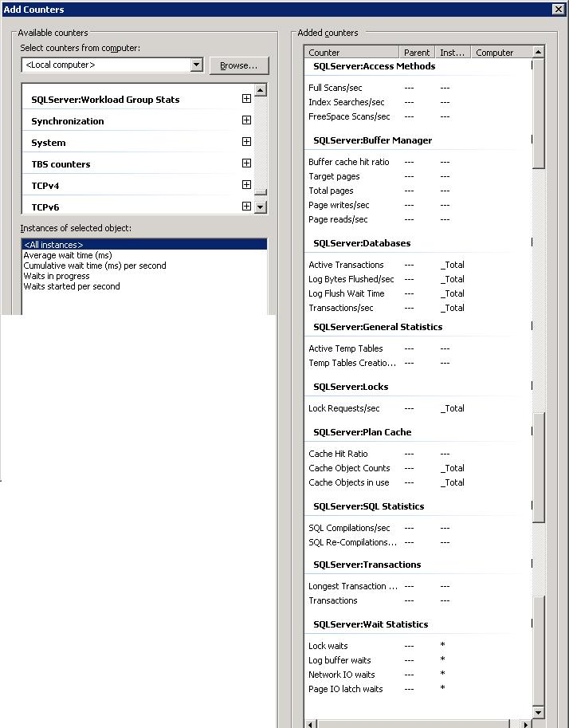Select Log Bytes Flushed/sec counter
This screenshot has height=728, width=569.
(351, 280)
